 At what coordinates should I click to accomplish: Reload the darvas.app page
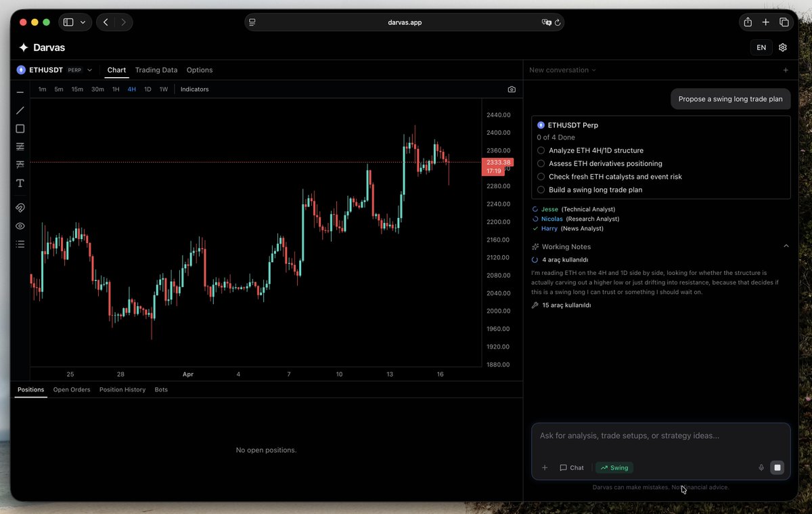(x=558, y=22)
